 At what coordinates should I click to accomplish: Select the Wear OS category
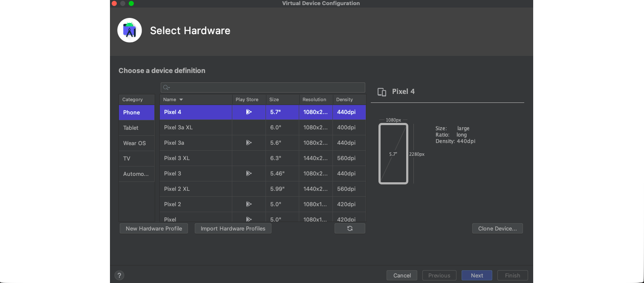137,143
